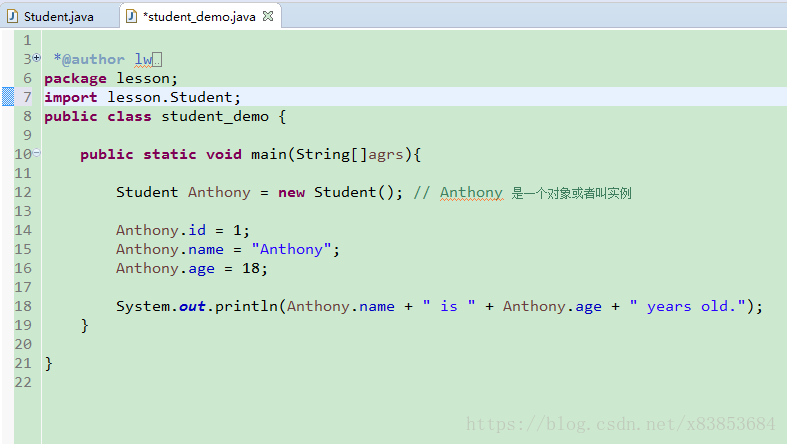Click the Student.java file icon
Screen dimensions: 787x444
click(13, 17)
